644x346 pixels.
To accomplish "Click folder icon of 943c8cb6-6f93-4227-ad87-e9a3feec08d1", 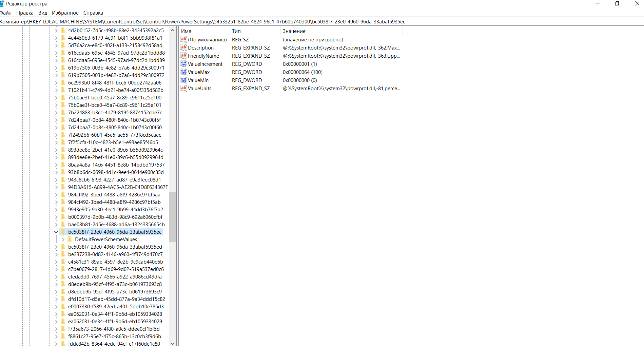I will [x=63, y=179].
